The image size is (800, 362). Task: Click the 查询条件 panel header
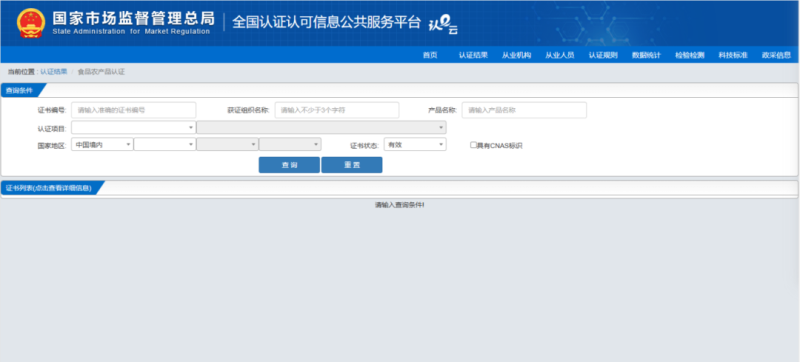pos(20,90)
